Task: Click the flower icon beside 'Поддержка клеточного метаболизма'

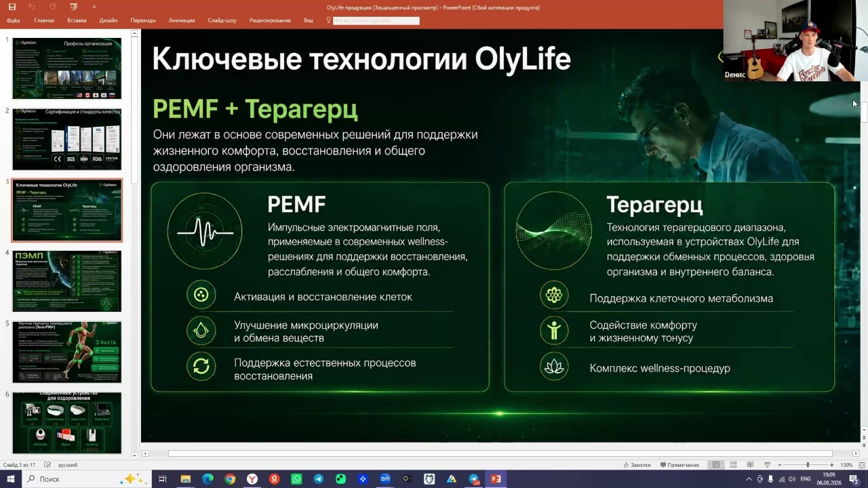Action: click(x=554, y=295)
